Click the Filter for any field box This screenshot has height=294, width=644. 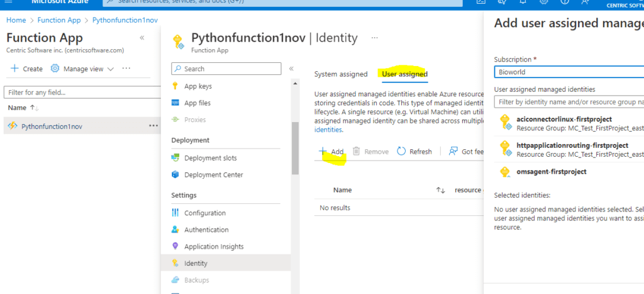click(82, 93)
